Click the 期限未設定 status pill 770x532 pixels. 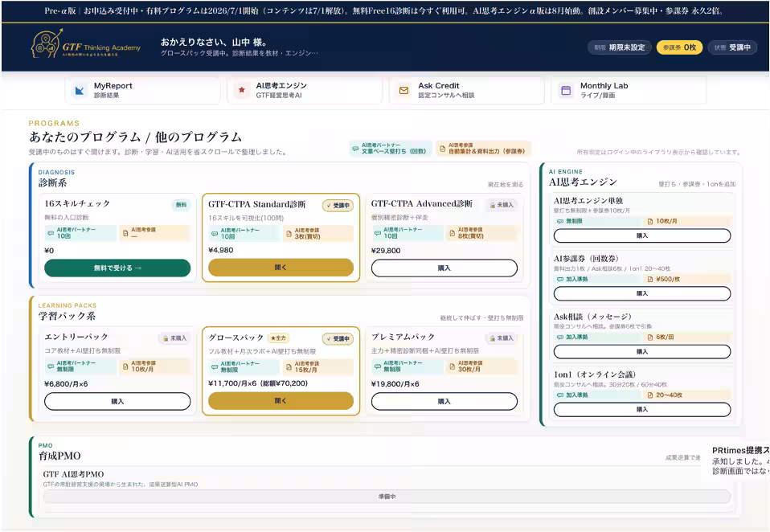pyautogui.click(x=620, y=47)
